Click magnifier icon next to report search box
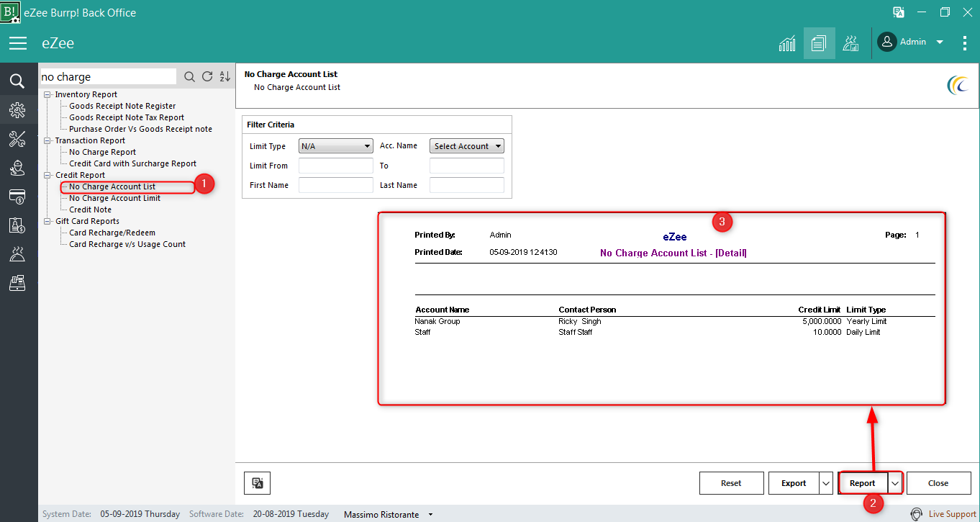The image size is (980, 522). 189,77
